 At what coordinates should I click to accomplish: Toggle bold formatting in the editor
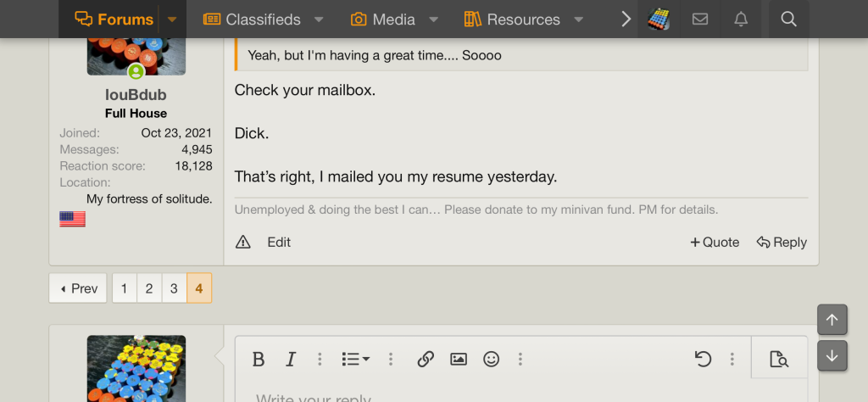click(259, 359)
